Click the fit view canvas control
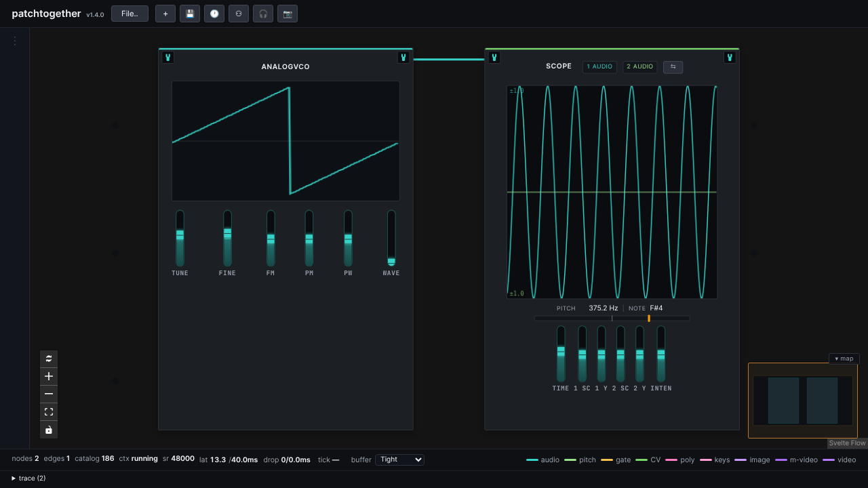 pyautogui.click(x=49, y=411)
